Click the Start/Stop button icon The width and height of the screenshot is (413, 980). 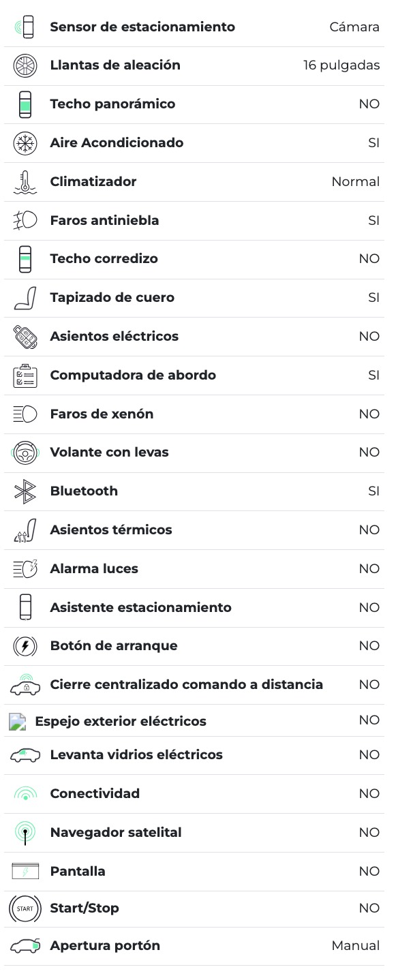[x=25, y=908]
